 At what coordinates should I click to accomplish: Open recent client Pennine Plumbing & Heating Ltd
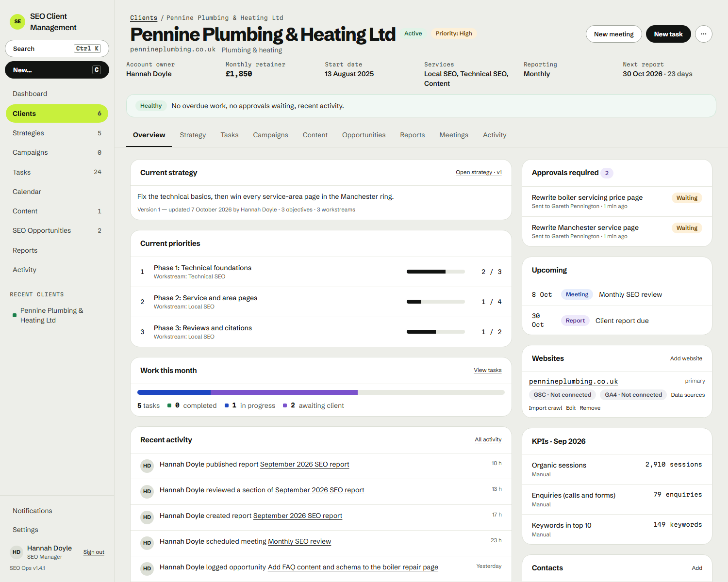click(x=57, y=315)
